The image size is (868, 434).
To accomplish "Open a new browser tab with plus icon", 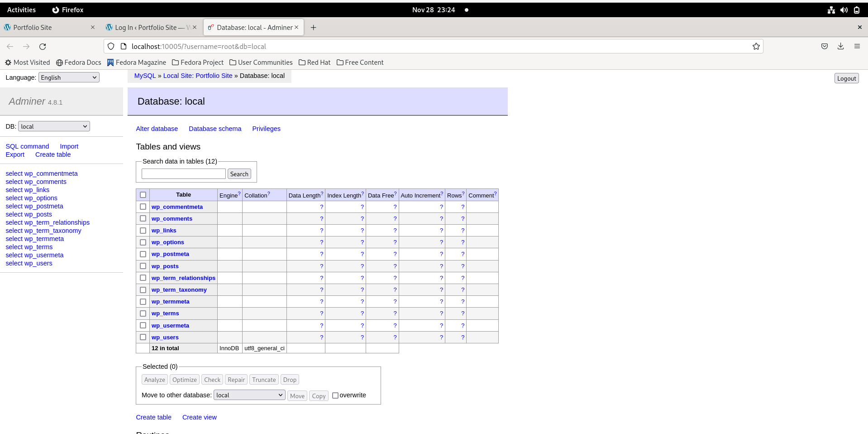I will click(313, 28).
